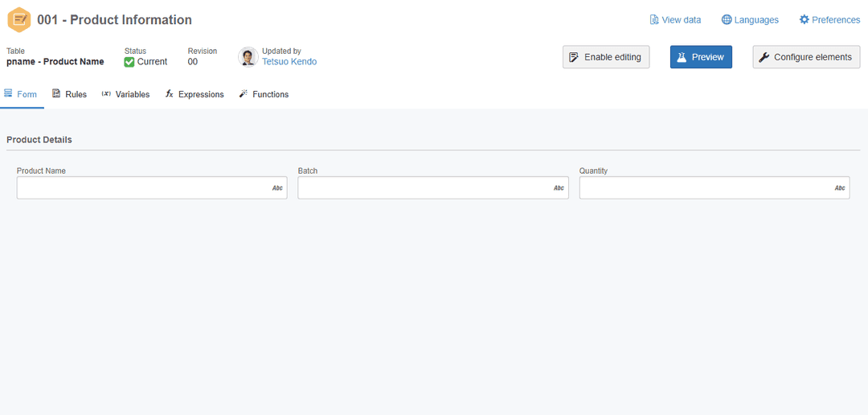Click Tetsuo Kendo's avatar photo
Image resolution: width=868 pixels, height=415 pixels.
pyautogui.click(x=248, y=56)
